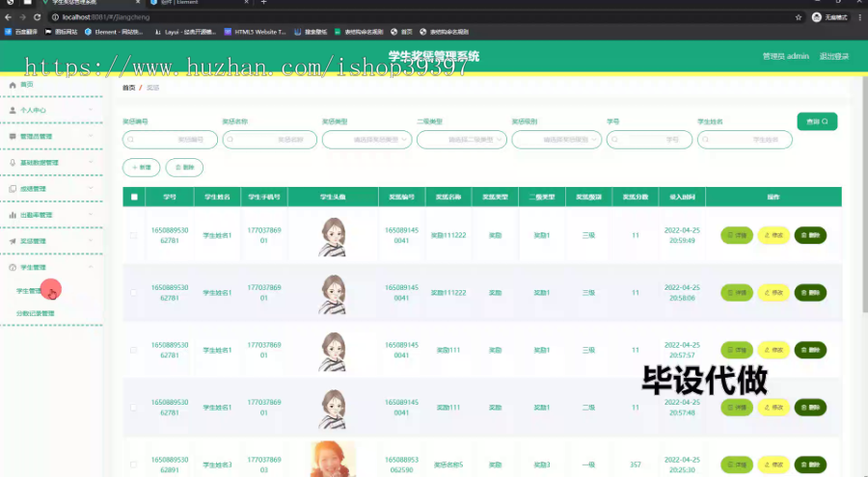Toggle the select-all checkbox in table header
The height and width of the screenshot is (477, 868).
tap(134, 197)
